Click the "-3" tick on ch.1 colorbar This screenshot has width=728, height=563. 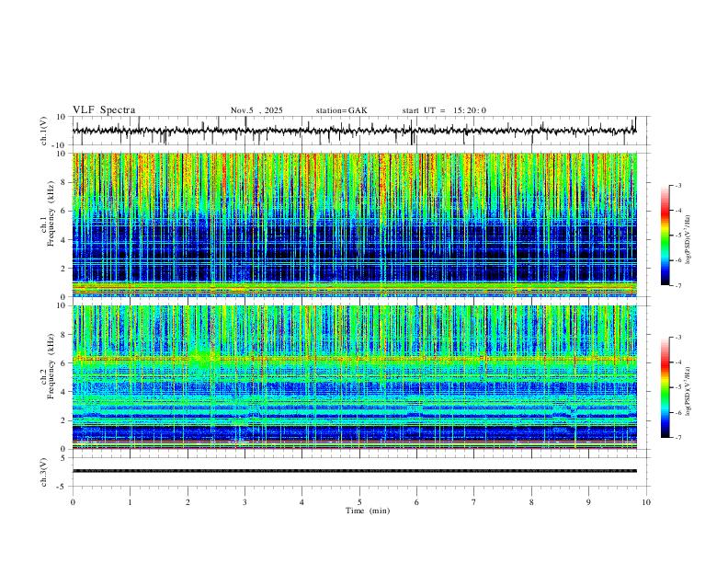(x=677, y=185)
